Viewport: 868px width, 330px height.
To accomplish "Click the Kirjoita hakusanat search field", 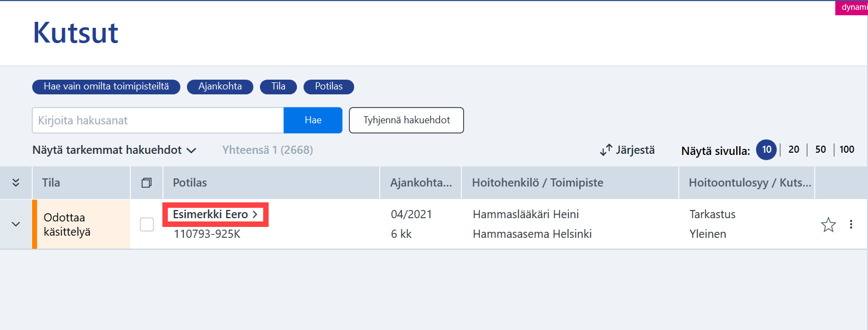I will point(158,120).
